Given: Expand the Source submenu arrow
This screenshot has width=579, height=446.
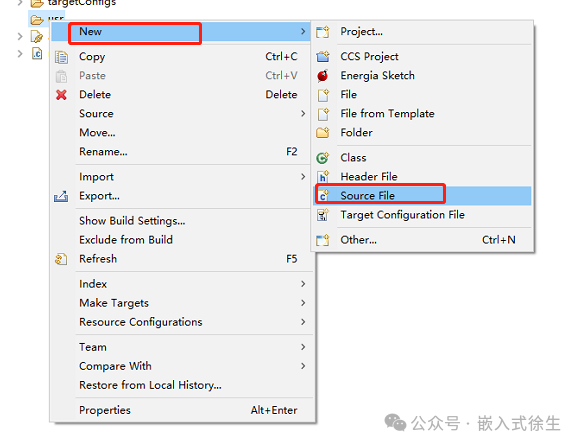Looking at the screenshot, I should pyautogui.click(x=303, y=114).
